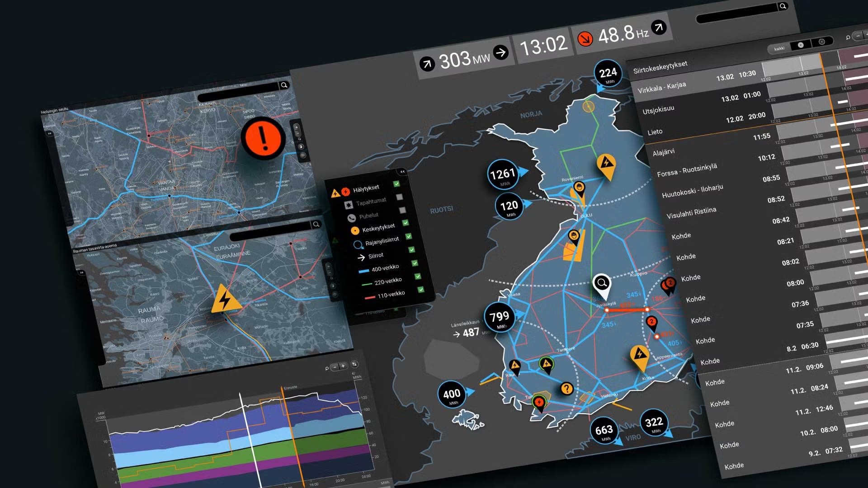The height and width of the screenshot is (488, 868).
Task: Click the orange question mark marker
Action: (566, 388)
